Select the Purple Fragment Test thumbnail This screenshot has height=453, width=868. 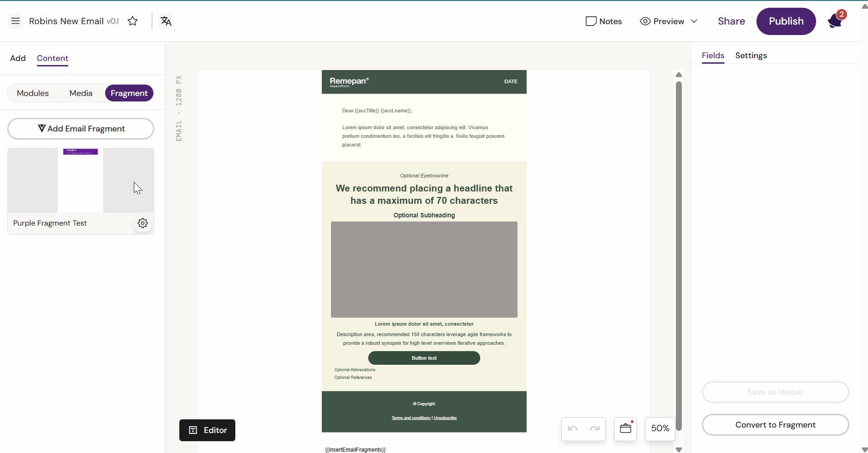tap(81, 180)
